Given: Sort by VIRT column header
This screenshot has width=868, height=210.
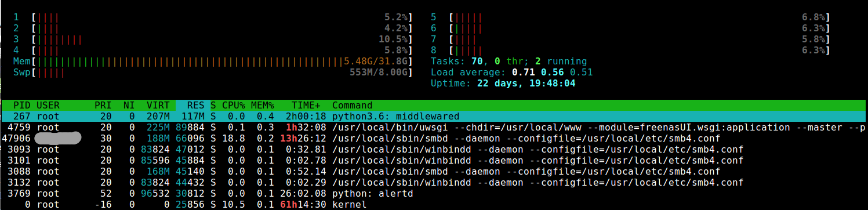Looking at the screenshot, I should (159, 106).
